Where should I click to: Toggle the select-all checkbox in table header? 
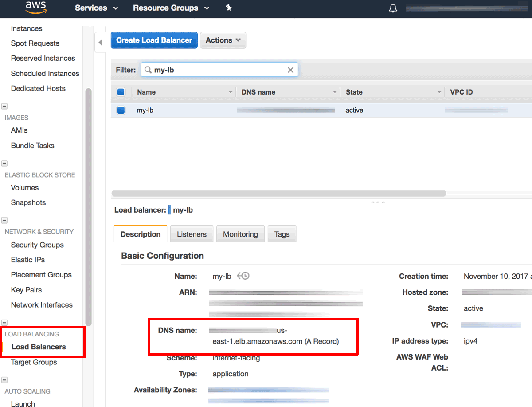click(121, 92)
